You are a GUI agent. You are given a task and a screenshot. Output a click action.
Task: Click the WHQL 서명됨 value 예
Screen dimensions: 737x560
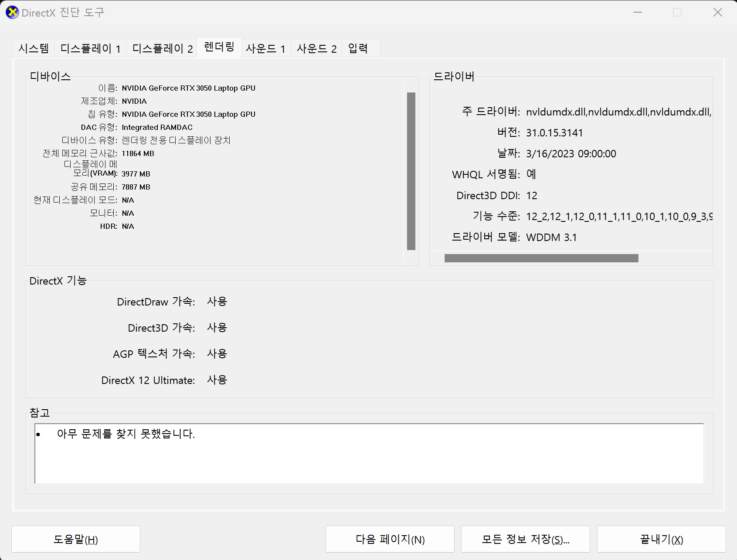[531, 174]
